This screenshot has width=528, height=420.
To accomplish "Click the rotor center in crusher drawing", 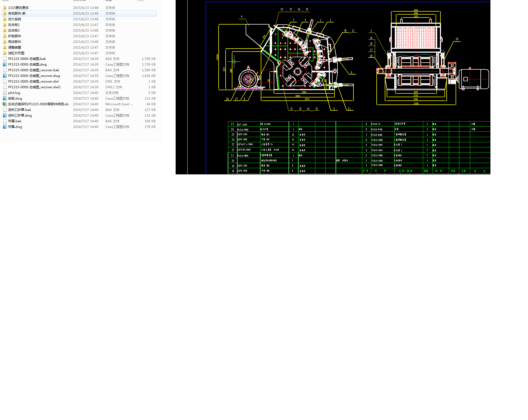I will [x=298, y=72].
